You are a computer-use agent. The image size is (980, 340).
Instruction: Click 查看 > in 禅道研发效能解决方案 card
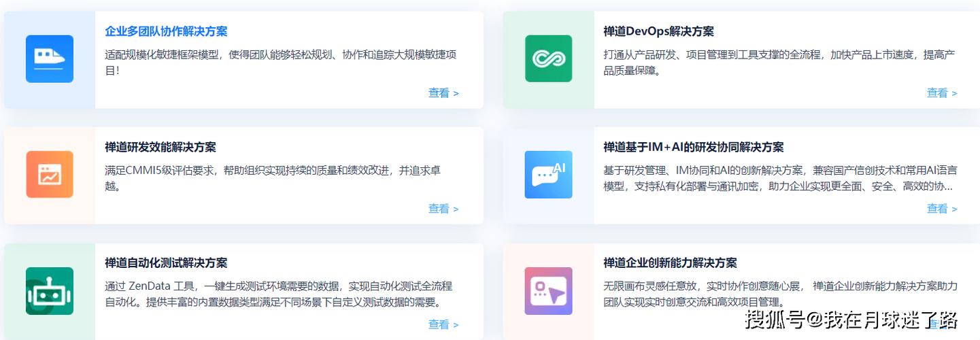point(443,209)
